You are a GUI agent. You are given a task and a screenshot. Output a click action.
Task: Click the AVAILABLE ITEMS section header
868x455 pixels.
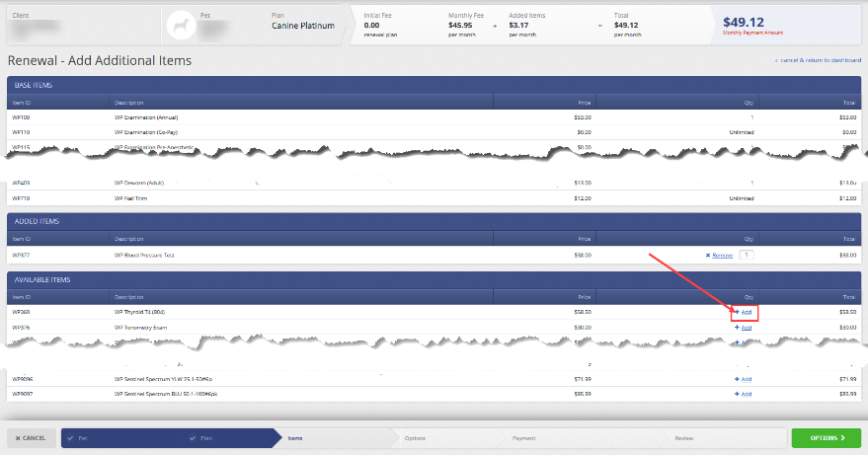point(434,280)
